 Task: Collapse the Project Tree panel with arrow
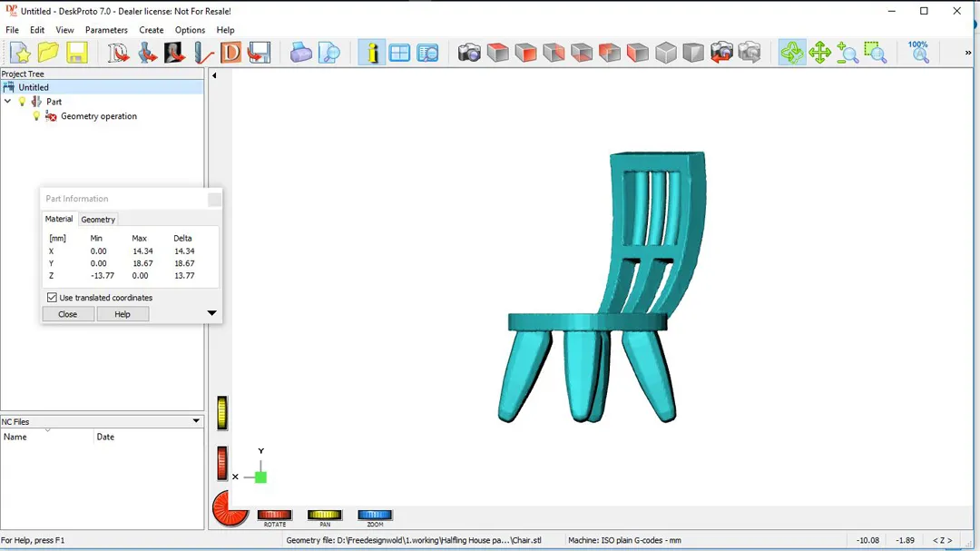(214, 75)
